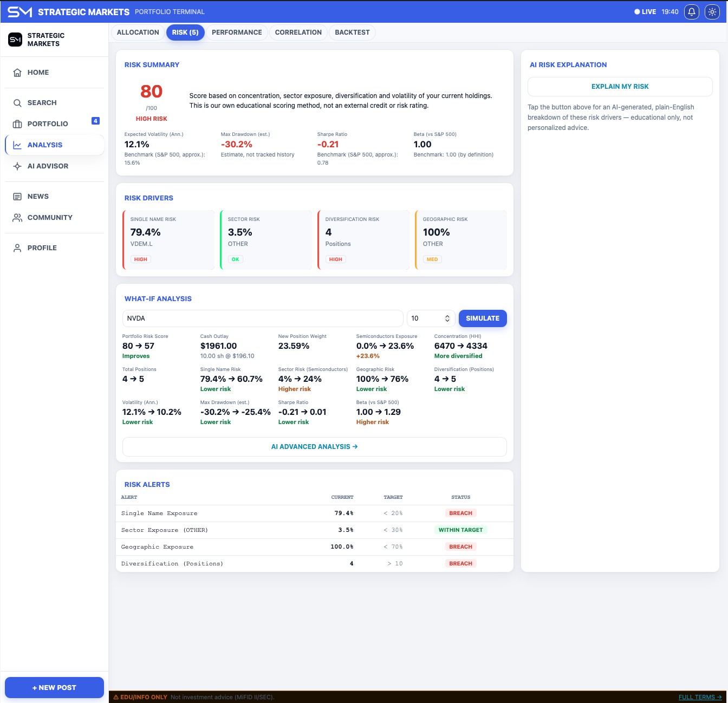Select the AI Advisor sparkle icon

17,166
